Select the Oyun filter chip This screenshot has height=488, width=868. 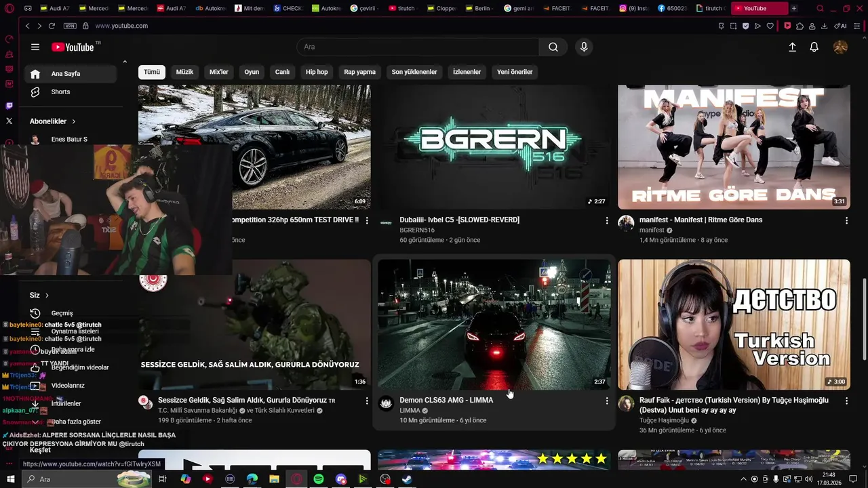(x=252, y=72)
